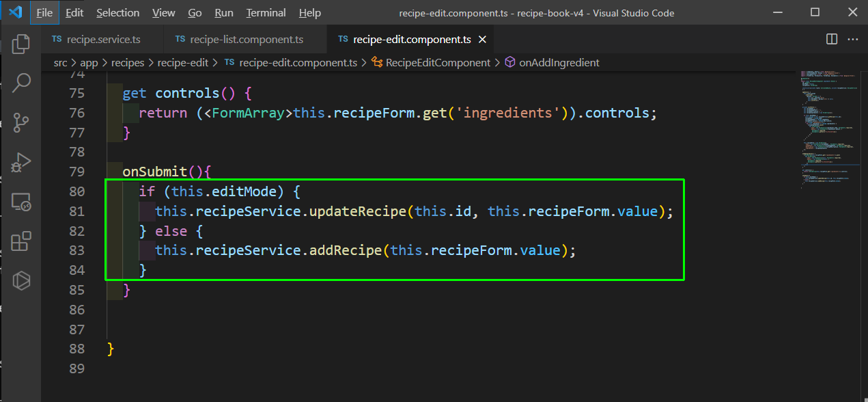Image resolution: width=868 pixels, height=402 pixels.
Task: Switch to the recipe-list.component.ts tab
Action: (245, 40)
